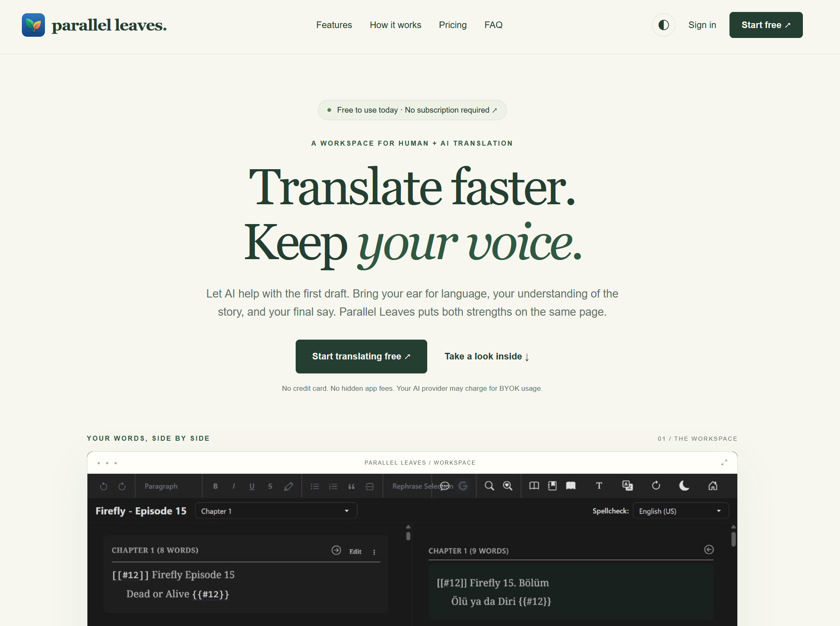Screen dimensions: 840x626
Task: Click the Free to use today badge
Action: click(412, 110)
